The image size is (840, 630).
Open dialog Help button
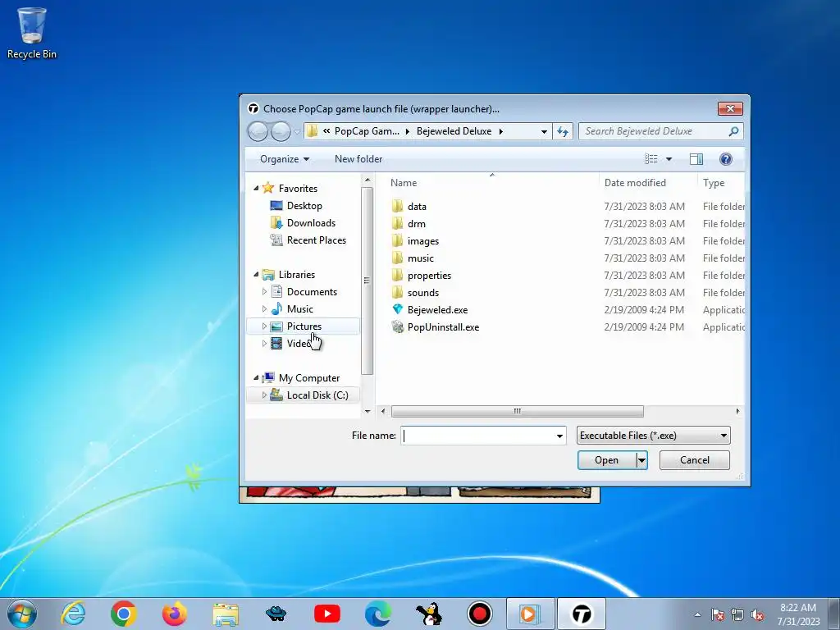726,159
